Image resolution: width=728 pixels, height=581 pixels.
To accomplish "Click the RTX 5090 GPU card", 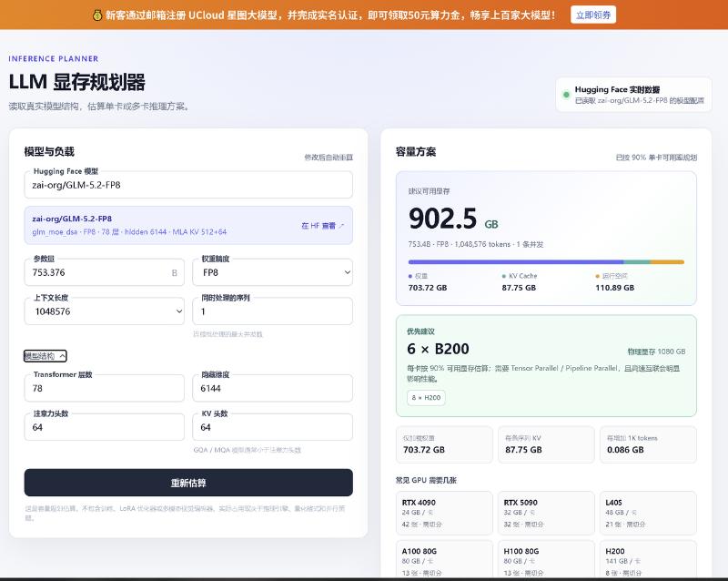I will point(546,513).
